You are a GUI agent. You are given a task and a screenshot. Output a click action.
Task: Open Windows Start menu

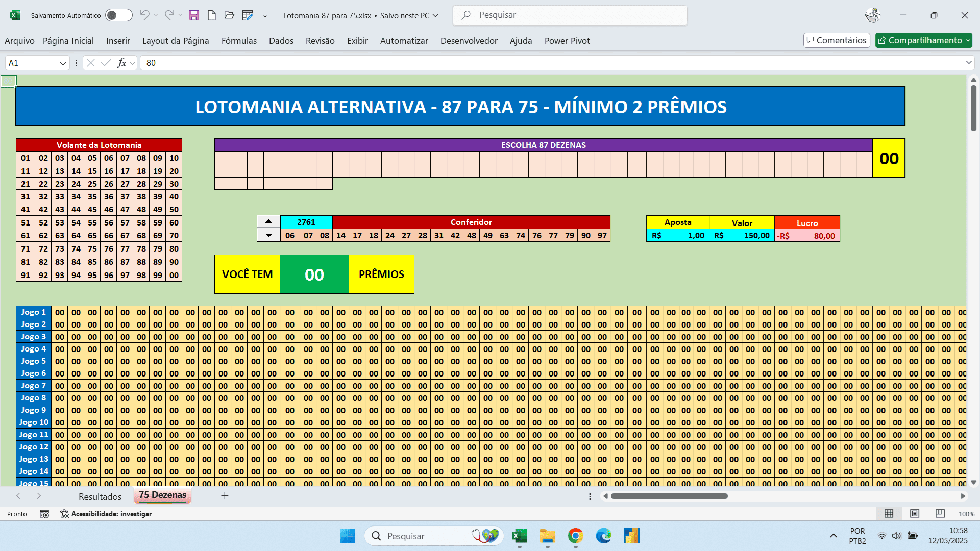tap(348, 536)
